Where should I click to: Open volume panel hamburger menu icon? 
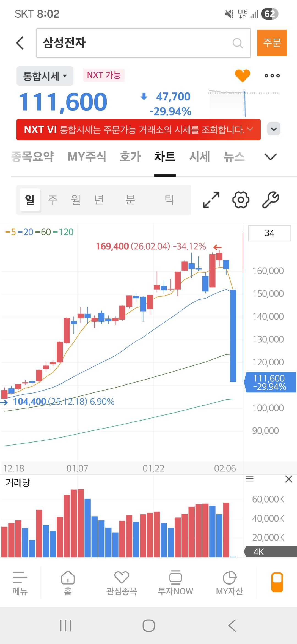pos(249,479)
